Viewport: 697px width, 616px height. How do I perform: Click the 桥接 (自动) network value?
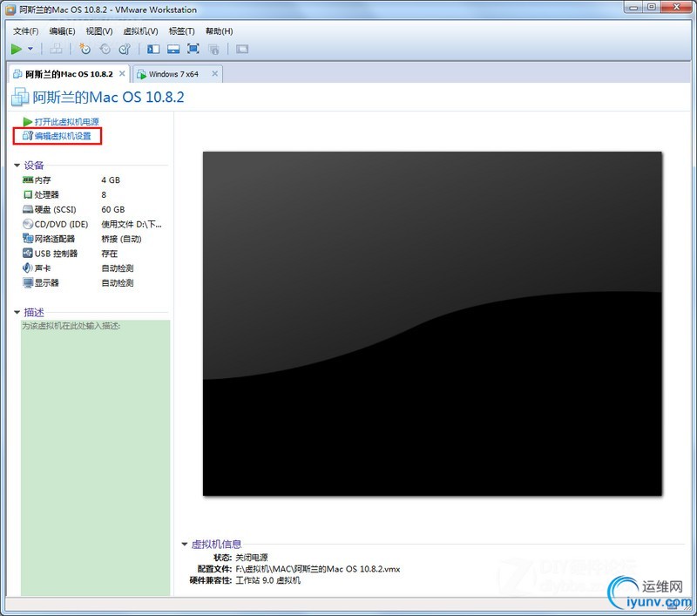[x=121, y=239]
